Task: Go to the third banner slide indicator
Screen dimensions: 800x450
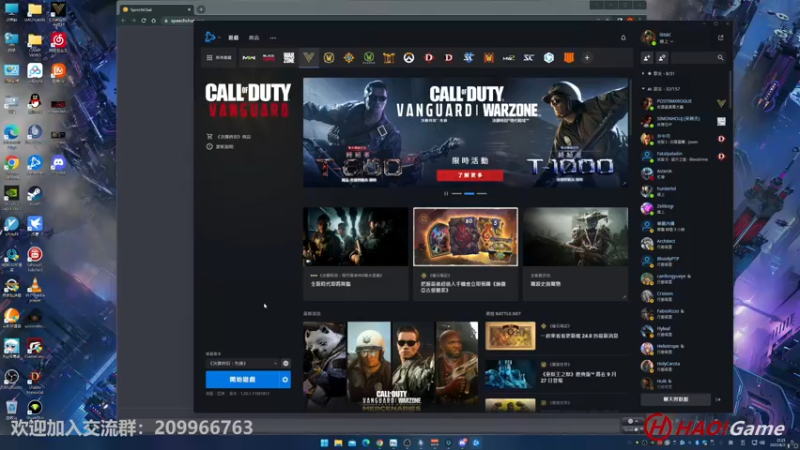Action: pyautogui.click(x=482, y=193)
